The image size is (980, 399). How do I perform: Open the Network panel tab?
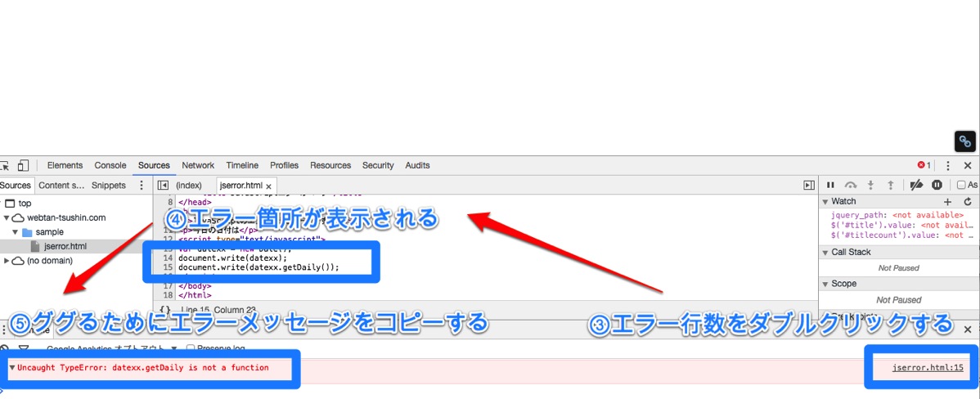[198, 165]
